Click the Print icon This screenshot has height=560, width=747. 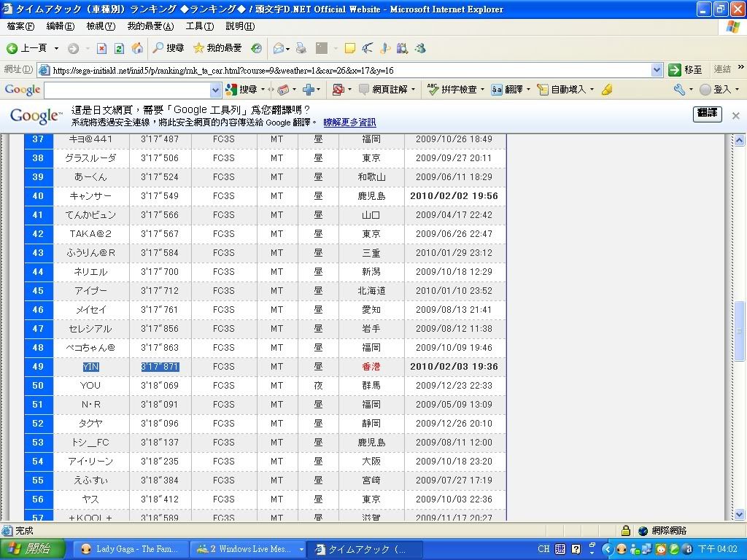[x=301, y=48]
